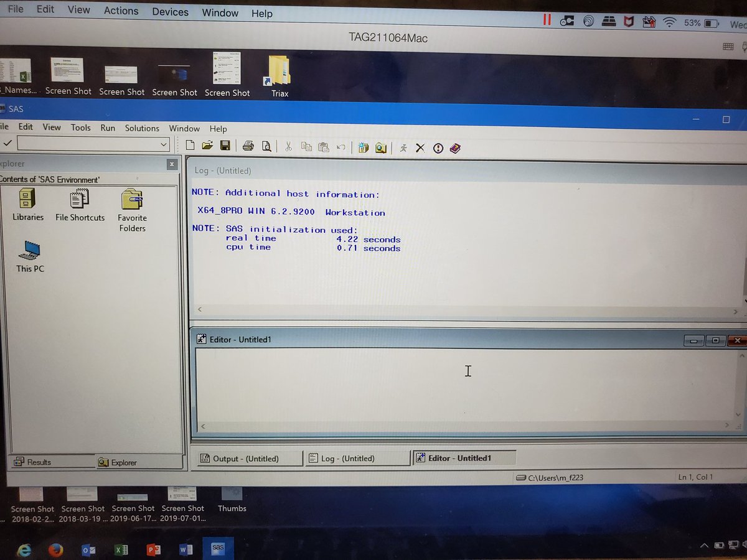747x560 pixels.
Task: Click the Ln 1, Col 1 status indicator
Action: (x=695, y=477)
